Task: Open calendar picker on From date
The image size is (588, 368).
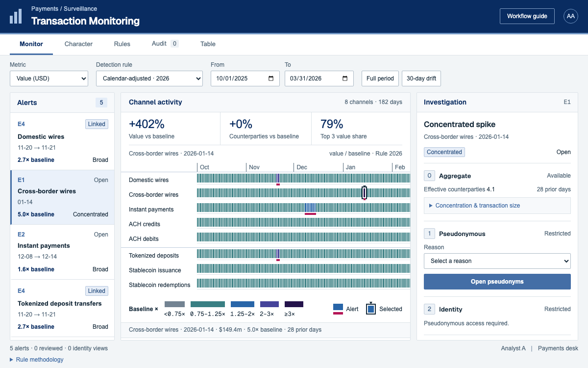Action: click(x=271, y=79)
